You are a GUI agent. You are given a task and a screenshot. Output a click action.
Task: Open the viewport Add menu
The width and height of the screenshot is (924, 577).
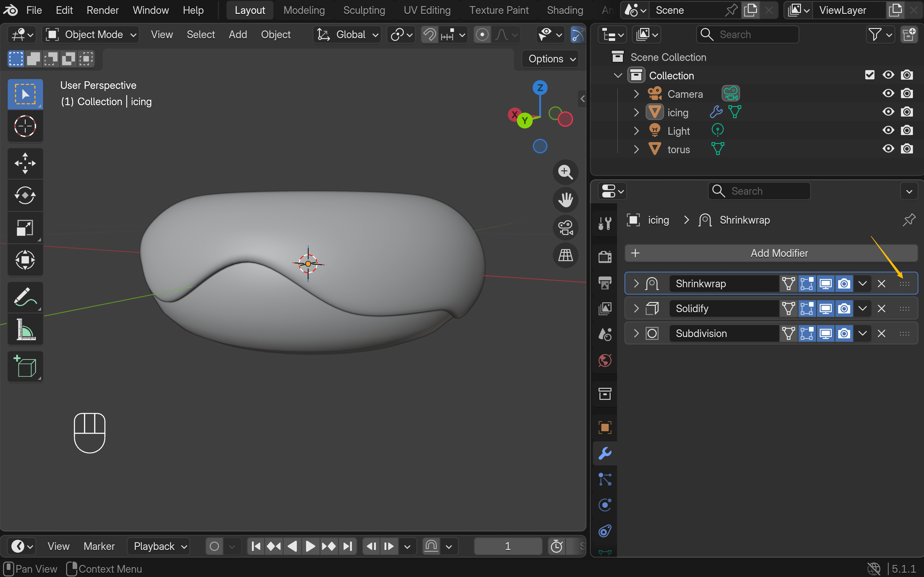pyautogui.click(x=238, y=35)
